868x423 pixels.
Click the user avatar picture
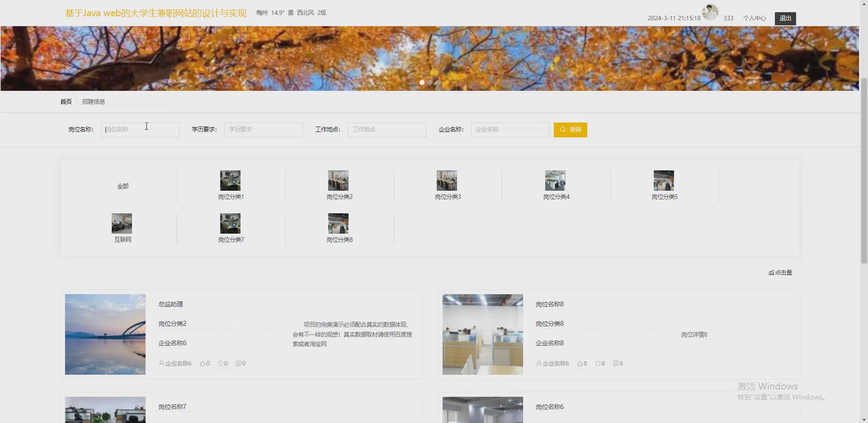point(710,13)
